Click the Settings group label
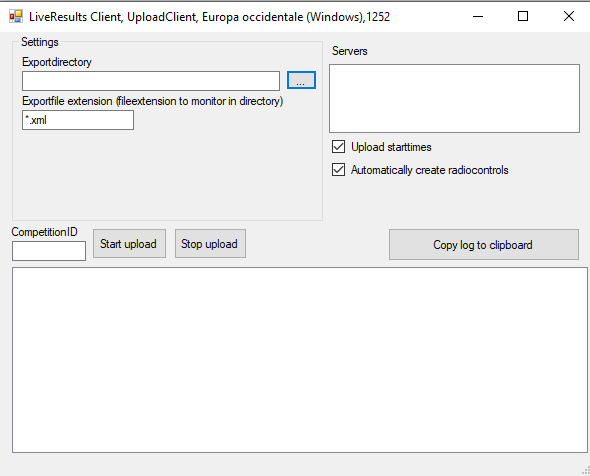 coord(40,42)
